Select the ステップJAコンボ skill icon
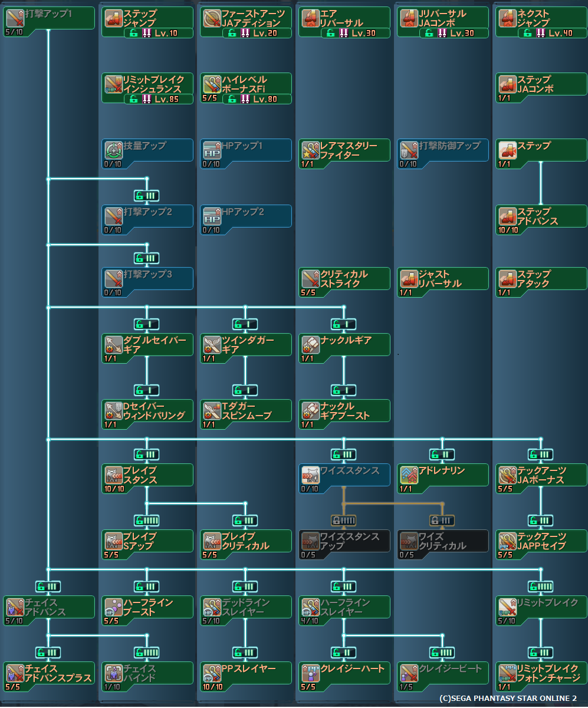588x708 pixels. pos(507,84)
